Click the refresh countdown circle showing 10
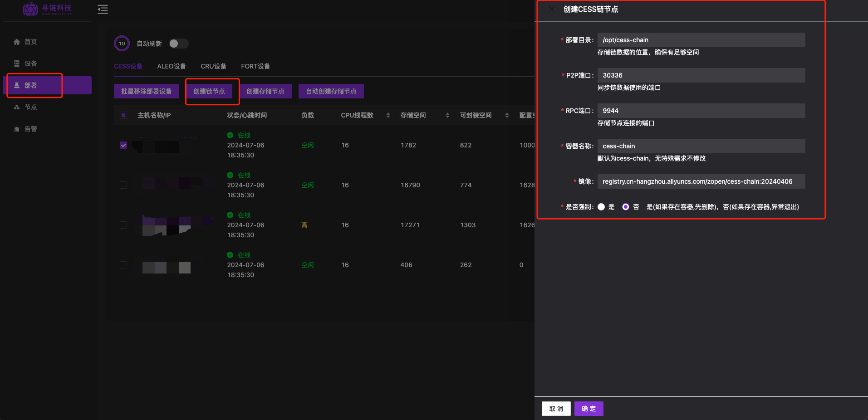 point(122,44)
